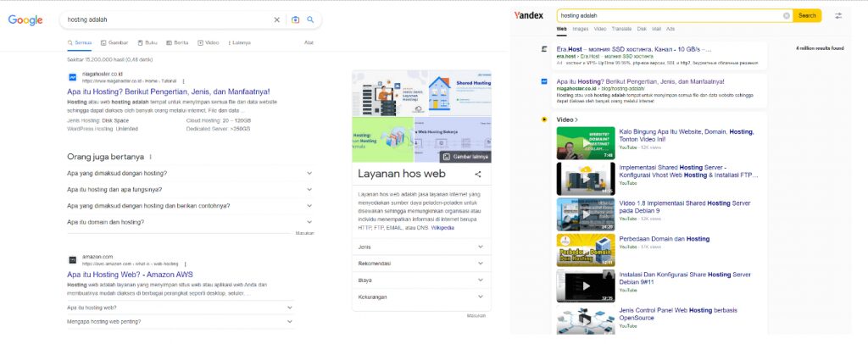
Task: Select Yandex Web tab
Action: [x=561, y=29]
